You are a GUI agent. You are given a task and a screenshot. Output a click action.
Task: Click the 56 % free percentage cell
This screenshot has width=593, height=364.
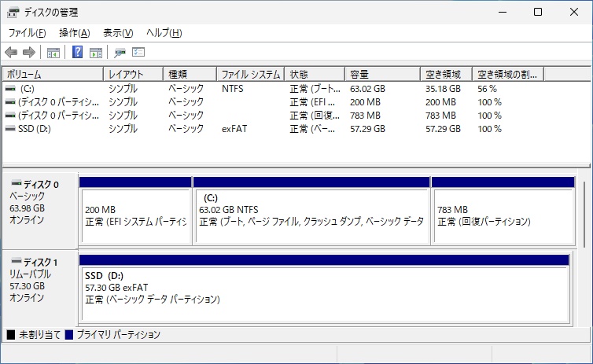[487, 89]
